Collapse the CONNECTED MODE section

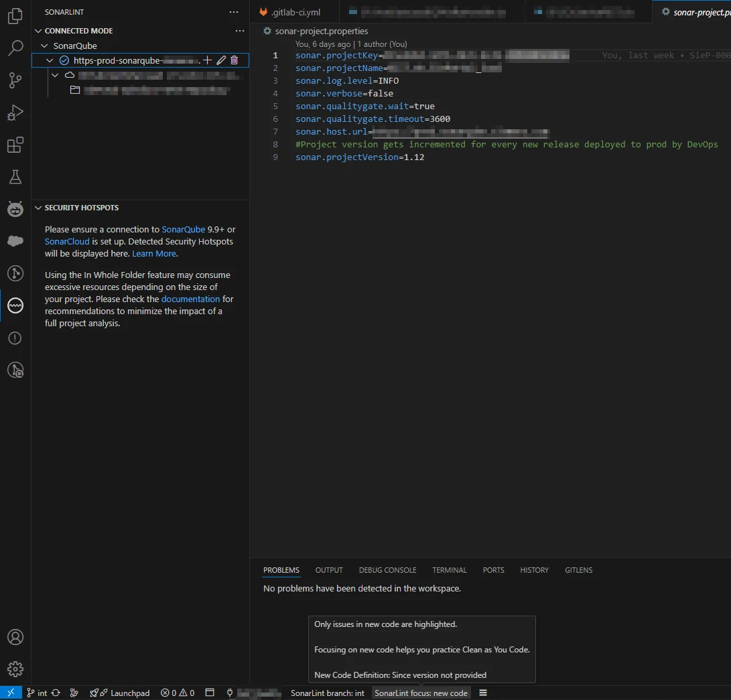38,30
